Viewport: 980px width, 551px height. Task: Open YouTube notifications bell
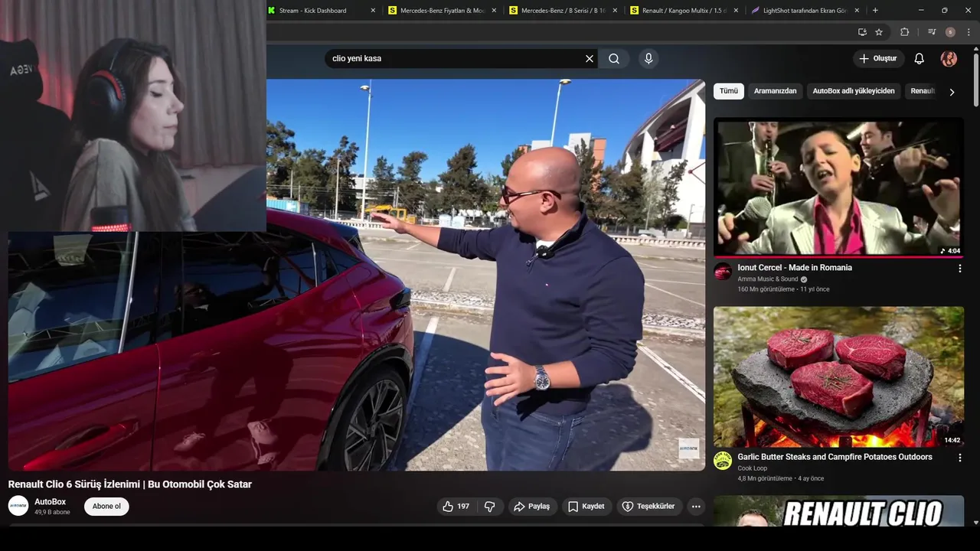[920, 59]
